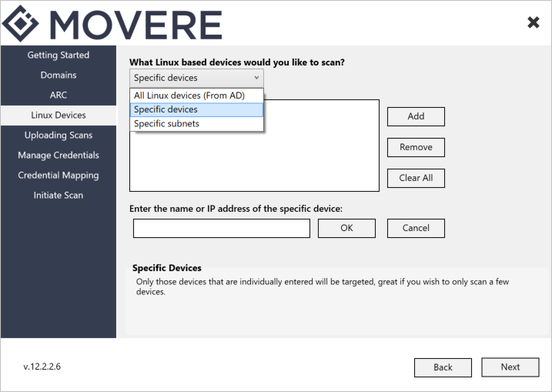The height and width of the screenshot is (392, 552).
Task: Select the Linux Devices sidebar item
Action: tap(59, 116)
